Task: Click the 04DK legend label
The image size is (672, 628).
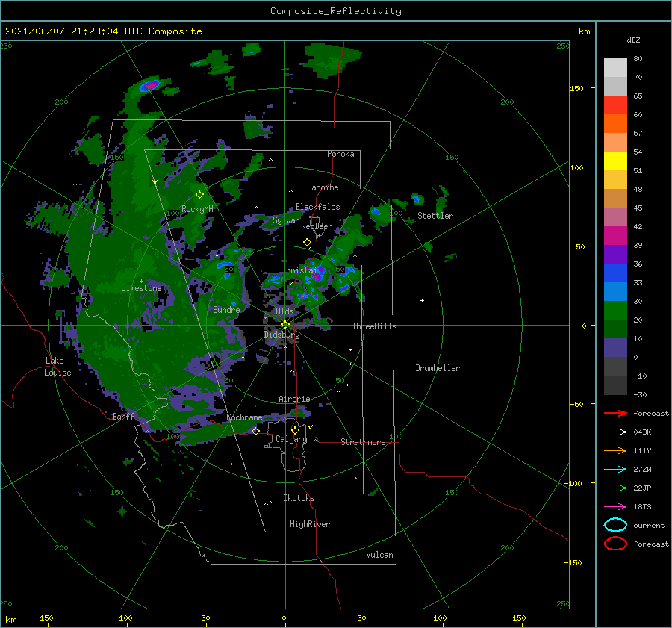Action: (642, 432)
